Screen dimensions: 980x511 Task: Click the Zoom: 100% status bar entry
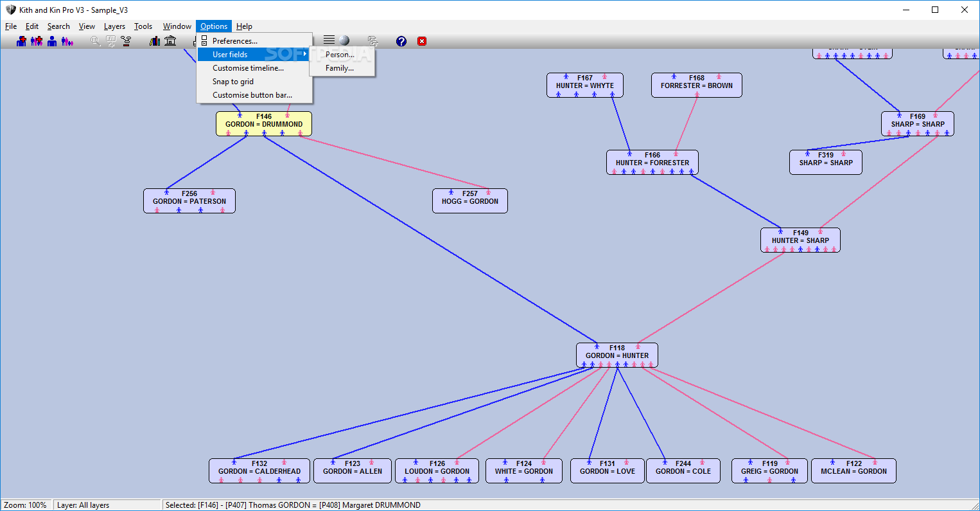pos(26,505)
